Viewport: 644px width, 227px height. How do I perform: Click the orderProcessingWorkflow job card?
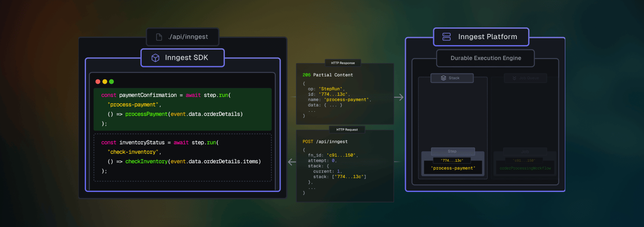[x=525, y=168]
